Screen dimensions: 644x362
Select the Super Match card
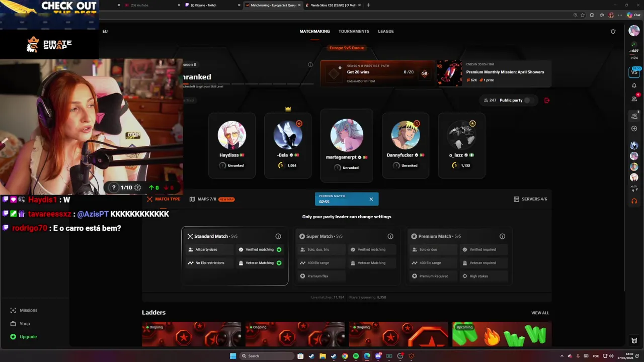pyautogui.click(x=347, y=256)
